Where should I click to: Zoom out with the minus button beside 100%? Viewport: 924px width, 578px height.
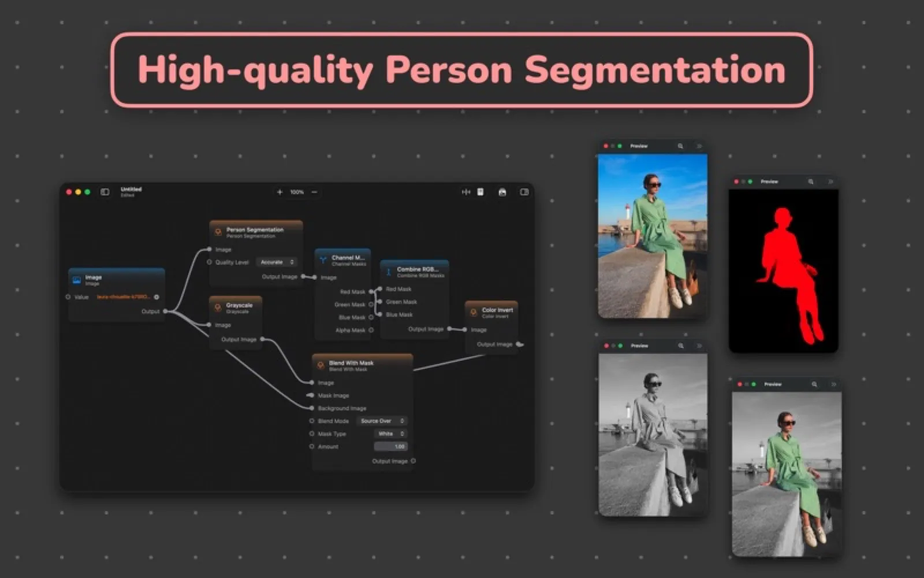coord(314,192)
